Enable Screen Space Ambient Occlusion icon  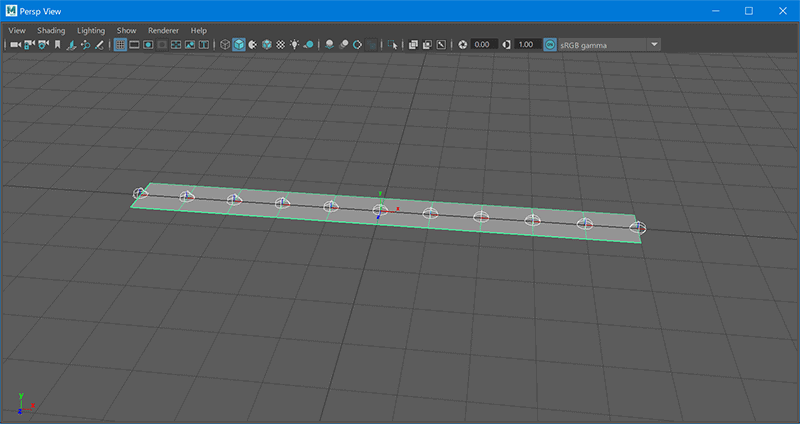[330, 45]
